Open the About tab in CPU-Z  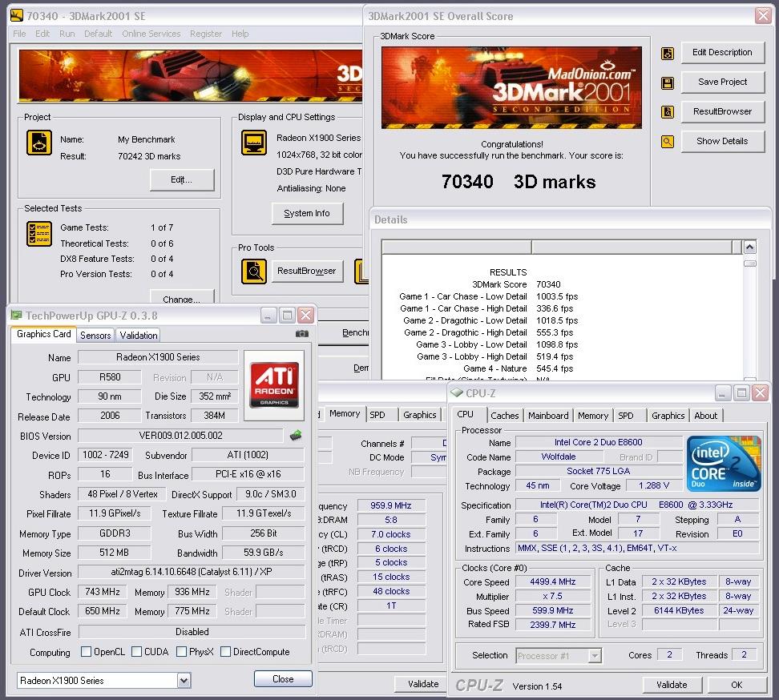coord(705,416)
